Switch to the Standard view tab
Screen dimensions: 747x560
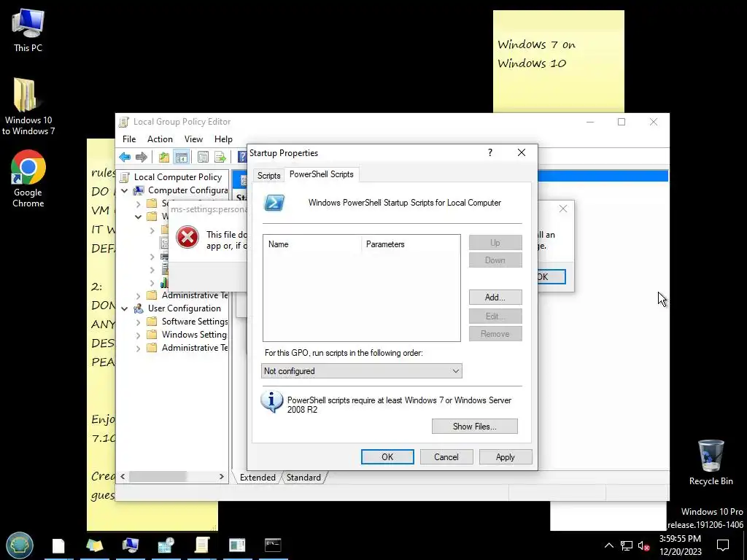coord(303,477)
